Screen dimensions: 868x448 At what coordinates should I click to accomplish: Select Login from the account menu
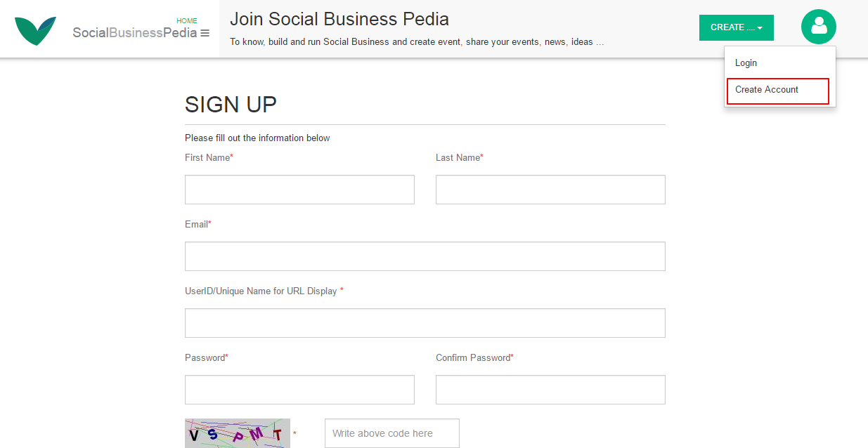746,62
